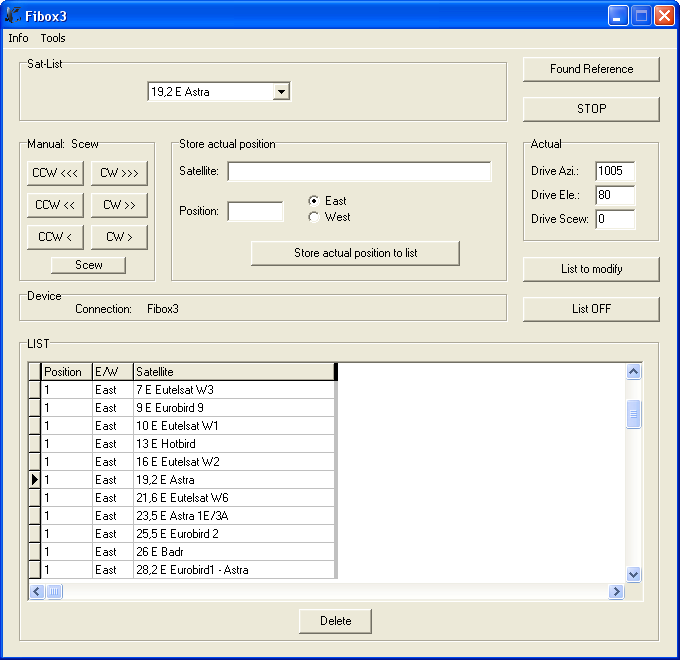Click the Fibox3 title bar app icon
The width and height of the screenshot is (680, 660).
pos(13,16)
